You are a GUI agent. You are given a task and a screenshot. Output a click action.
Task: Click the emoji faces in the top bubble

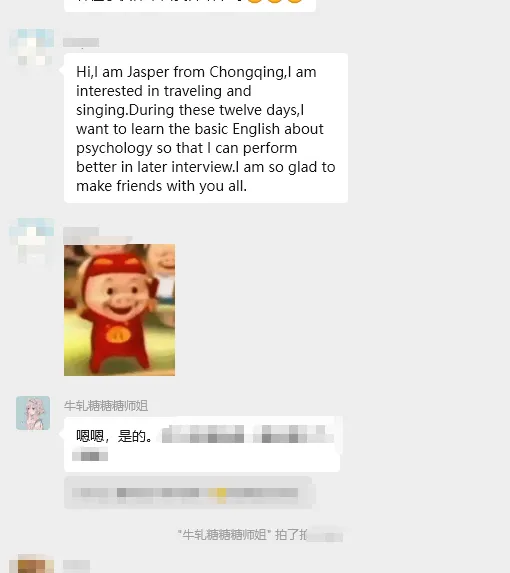(275, 1)
